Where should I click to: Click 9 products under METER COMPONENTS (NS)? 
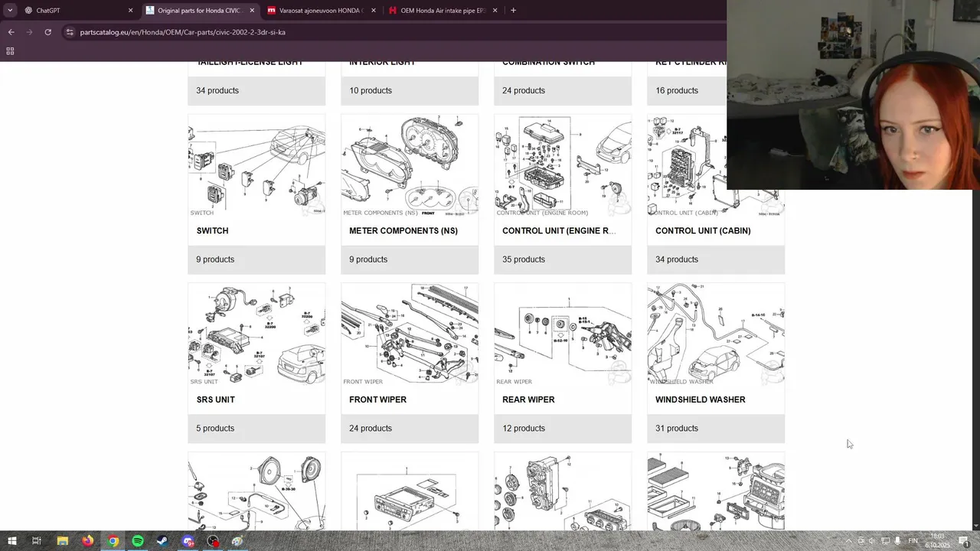coord(368,259)
